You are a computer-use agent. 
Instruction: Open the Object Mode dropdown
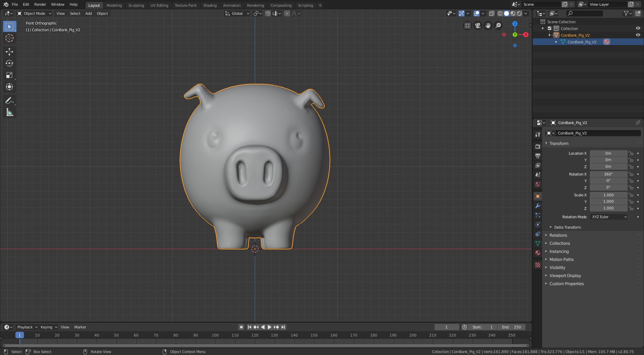[34, 13]
